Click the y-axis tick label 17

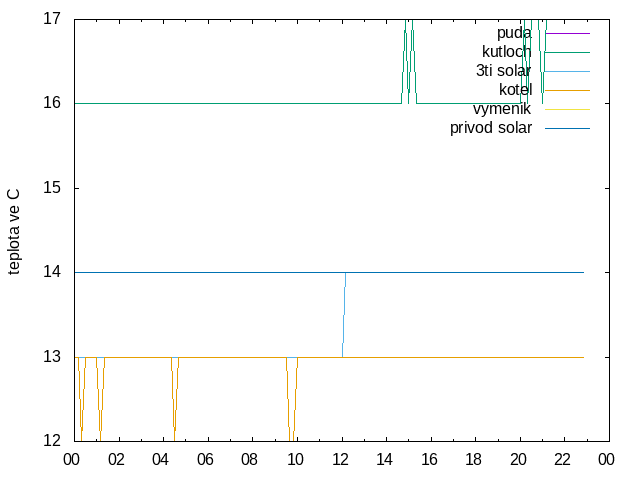52,19
